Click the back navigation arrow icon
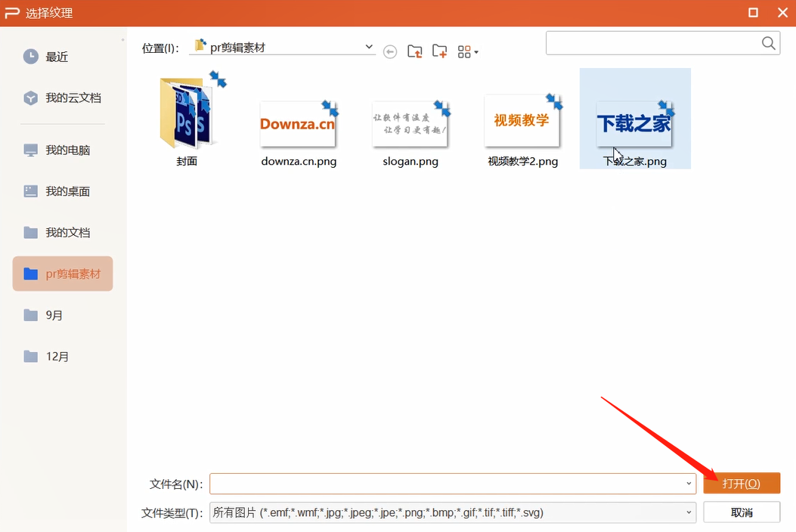 tap(390, 52)
